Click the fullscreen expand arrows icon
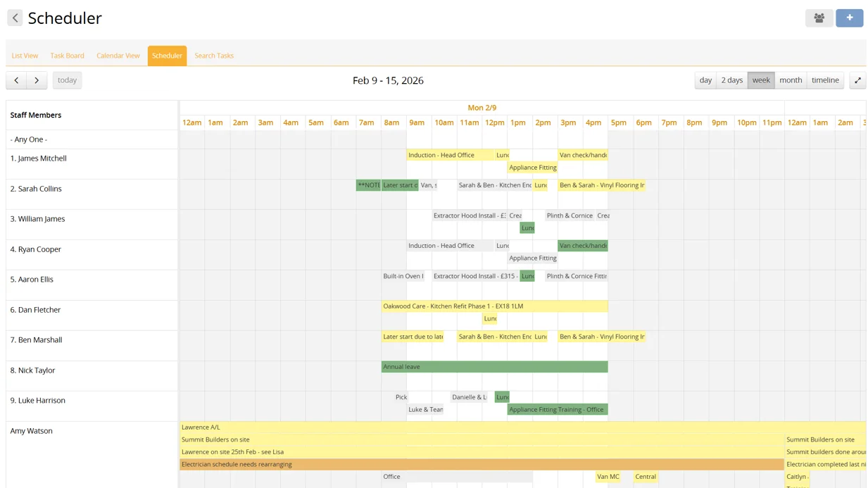 click(857, 80)
